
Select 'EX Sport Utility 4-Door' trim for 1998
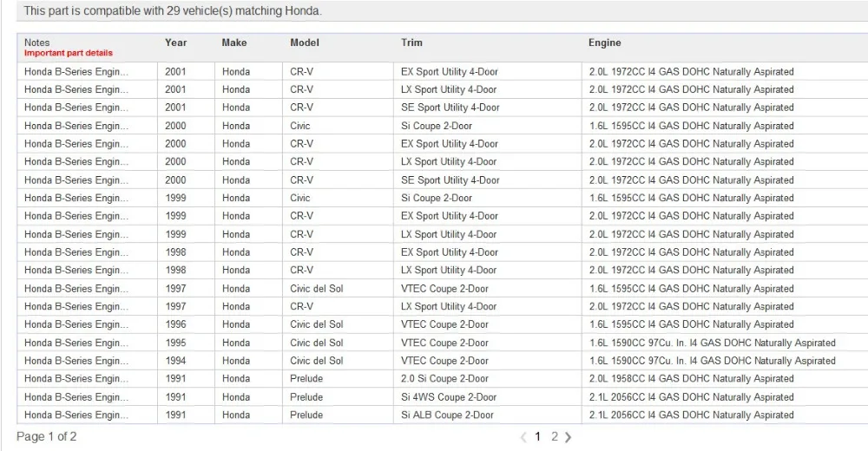coord(449,252)
